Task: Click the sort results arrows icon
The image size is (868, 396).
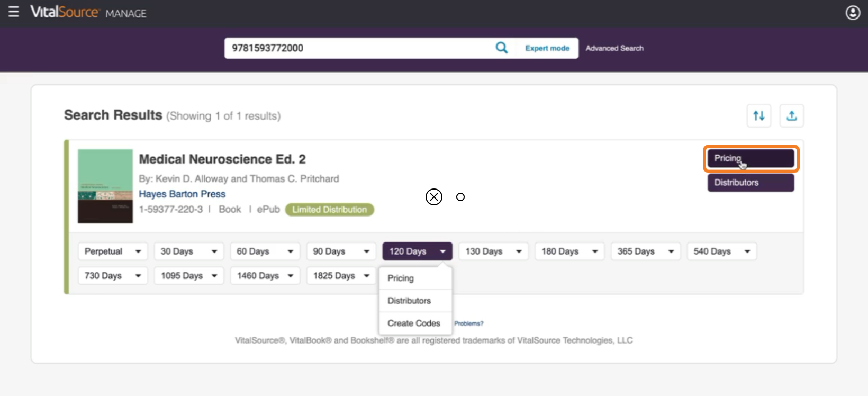Action: pyautogui.click(x=759, y=115)
